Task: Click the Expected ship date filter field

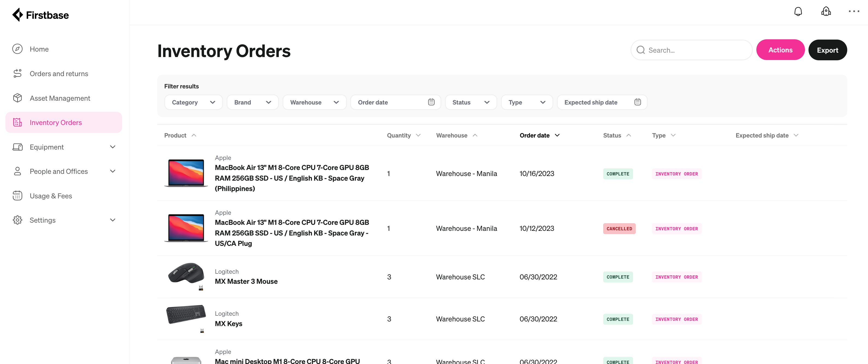Action: coord(602,102)
